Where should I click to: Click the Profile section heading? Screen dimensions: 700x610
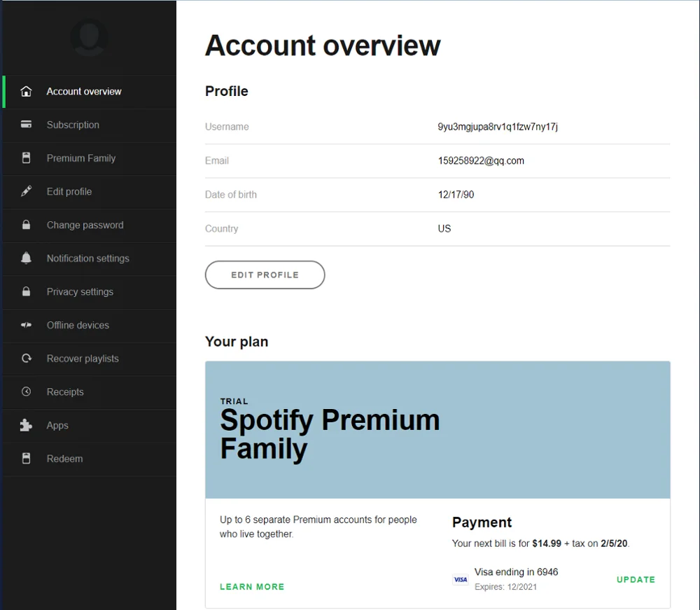226,91
